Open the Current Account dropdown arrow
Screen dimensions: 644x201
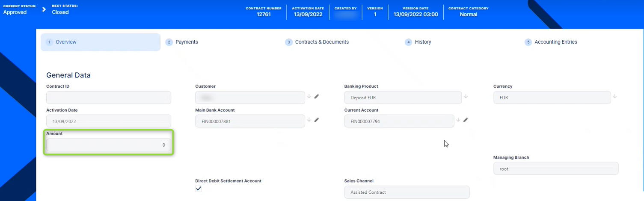(x=458, y=120)
